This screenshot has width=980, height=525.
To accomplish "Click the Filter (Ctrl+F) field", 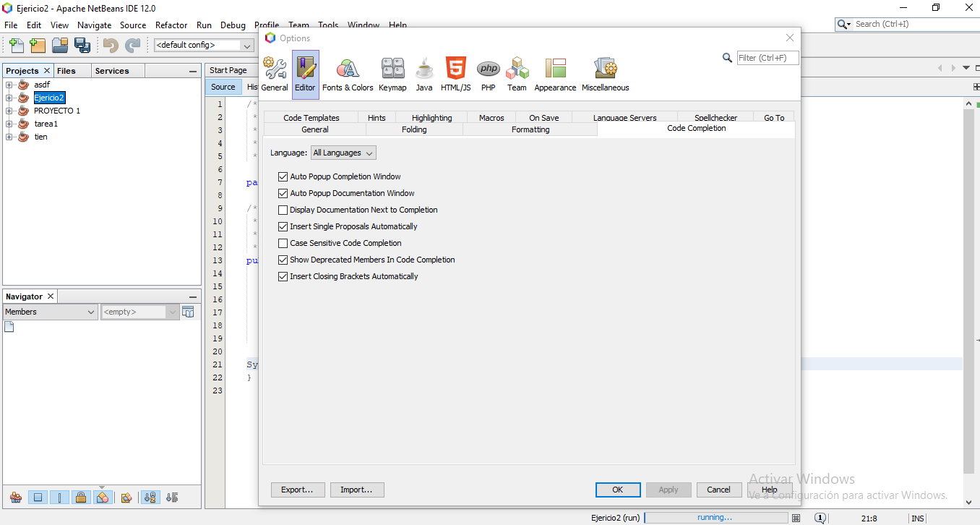I will (768, 58).
